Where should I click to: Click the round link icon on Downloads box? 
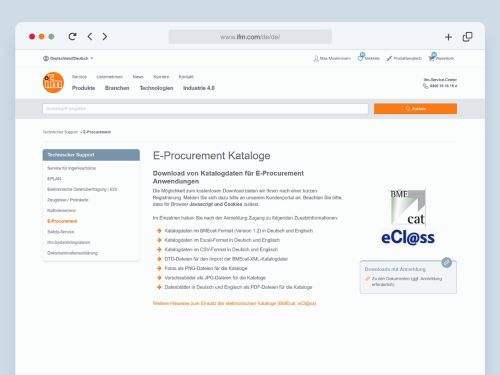[447, 262]
